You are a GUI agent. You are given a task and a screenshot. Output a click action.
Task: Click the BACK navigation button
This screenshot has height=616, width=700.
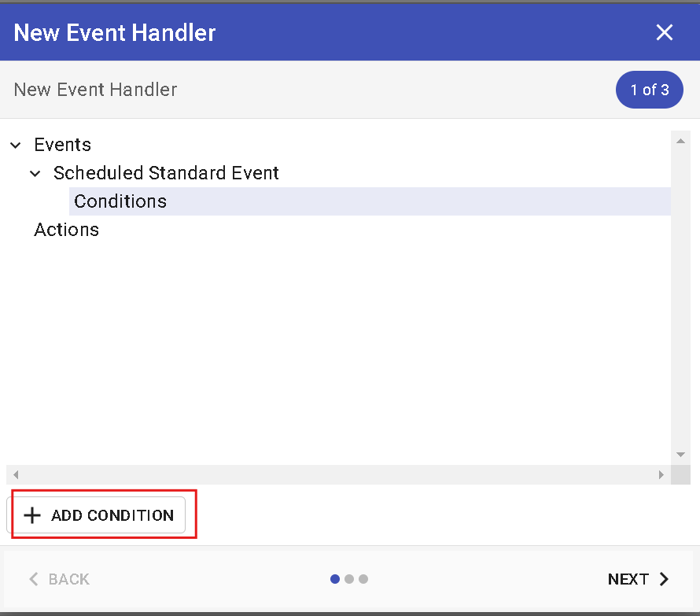pyautogui.click(x=59, y=579)
